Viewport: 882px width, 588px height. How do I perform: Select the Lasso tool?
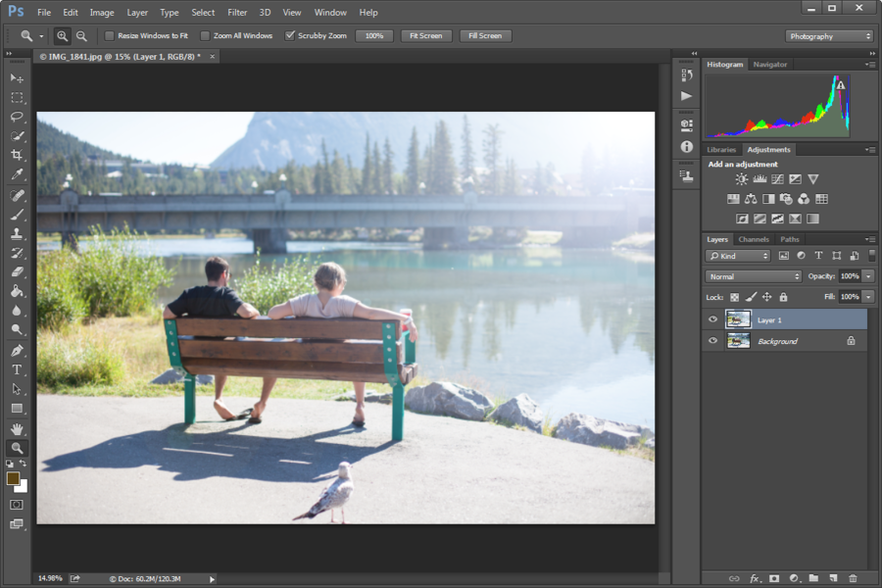(17, 117)
